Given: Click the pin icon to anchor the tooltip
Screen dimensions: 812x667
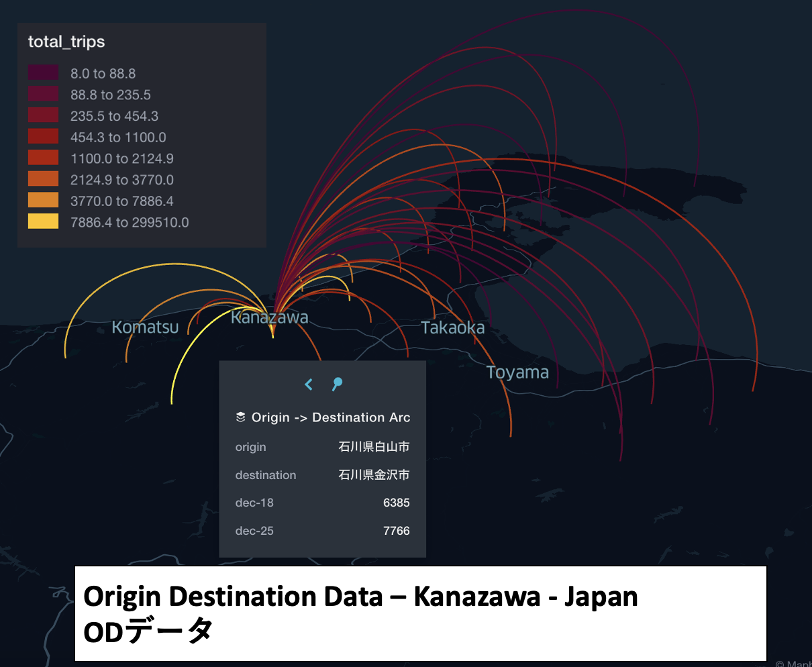Looking at the screenshot, I should [337, 384].
